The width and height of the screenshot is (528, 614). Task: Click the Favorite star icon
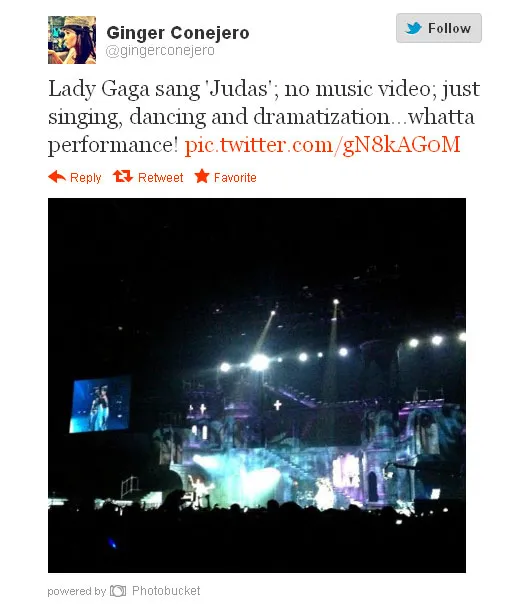coord(202,176)
